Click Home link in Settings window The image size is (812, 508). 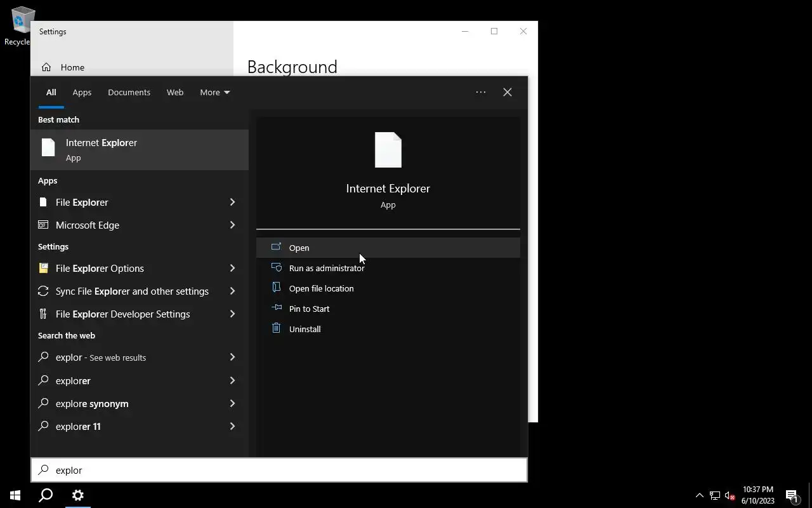pyautogui.click(x=72, y=67)
